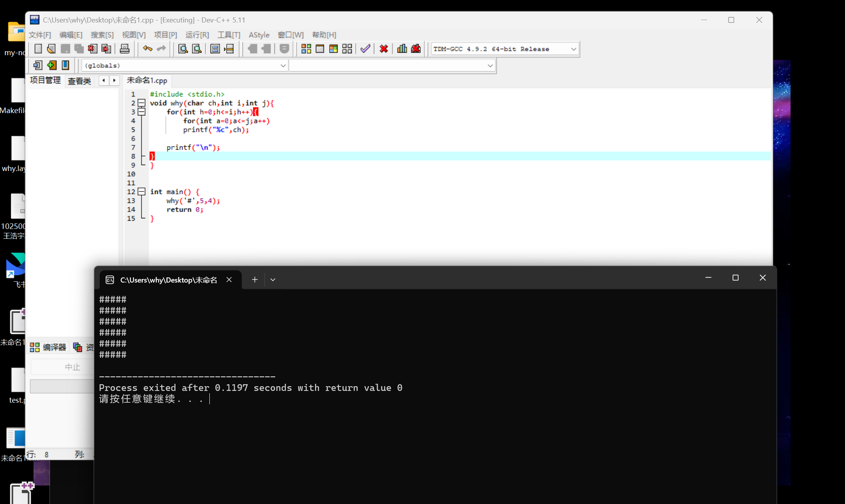Click the Print icon in toolbar
The image size is (845, 504).
click(125, 49)
